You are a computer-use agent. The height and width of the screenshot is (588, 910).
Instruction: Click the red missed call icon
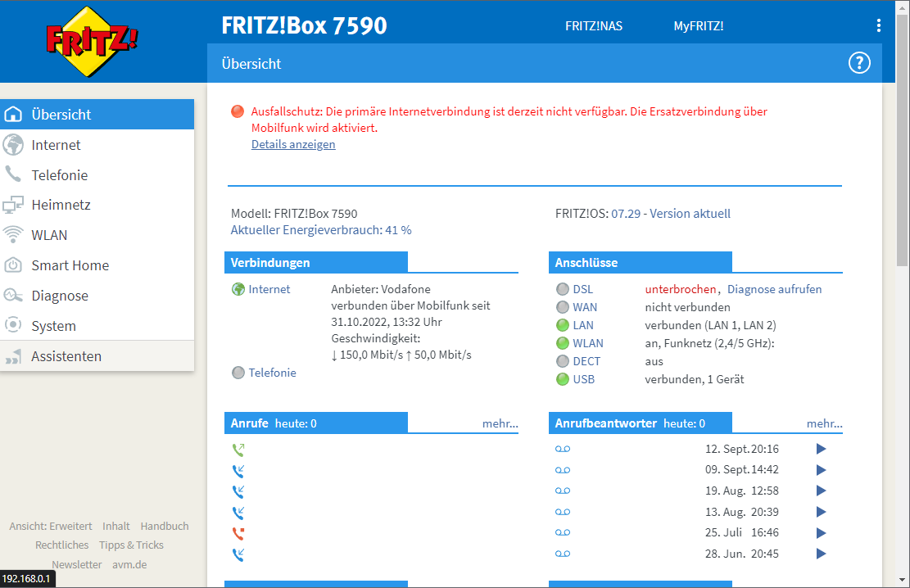click(x=238, y=533)
